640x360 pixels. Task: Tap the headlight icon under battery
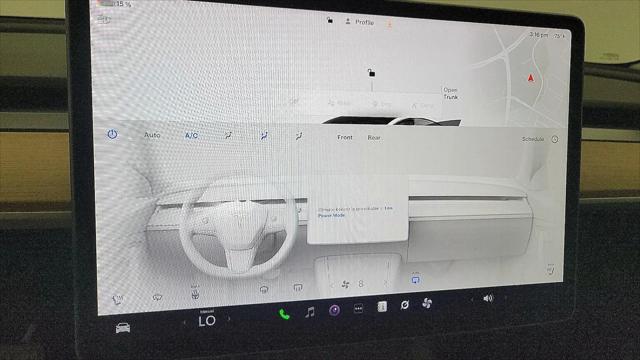point(104,19)
